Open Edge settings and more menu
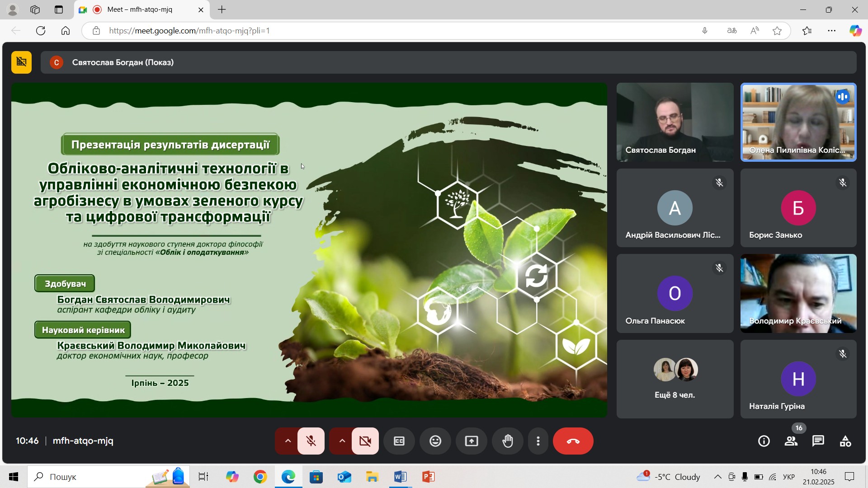 point(831,31)
